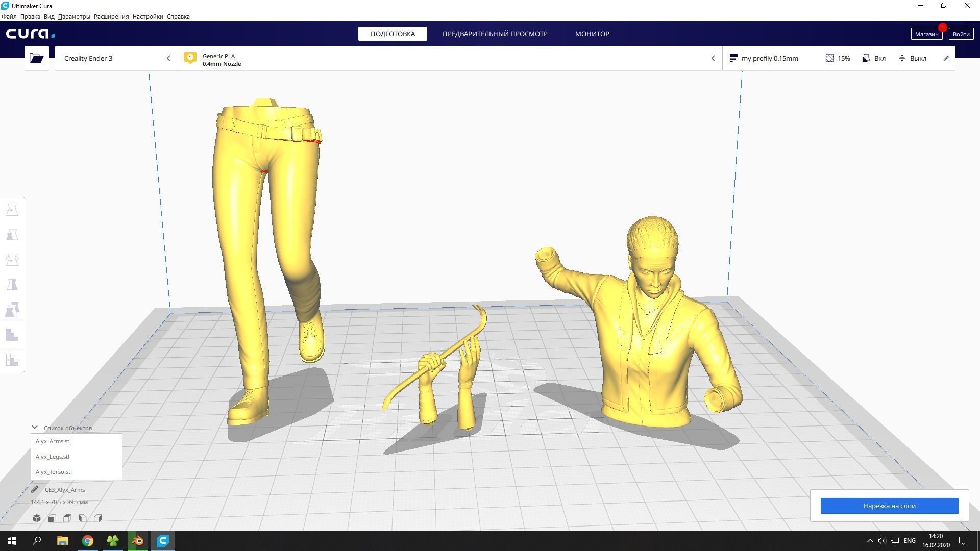The image size is (980, 551).
Task: Switch to МОНИТОР stage
Action: (x=592, y=34)
